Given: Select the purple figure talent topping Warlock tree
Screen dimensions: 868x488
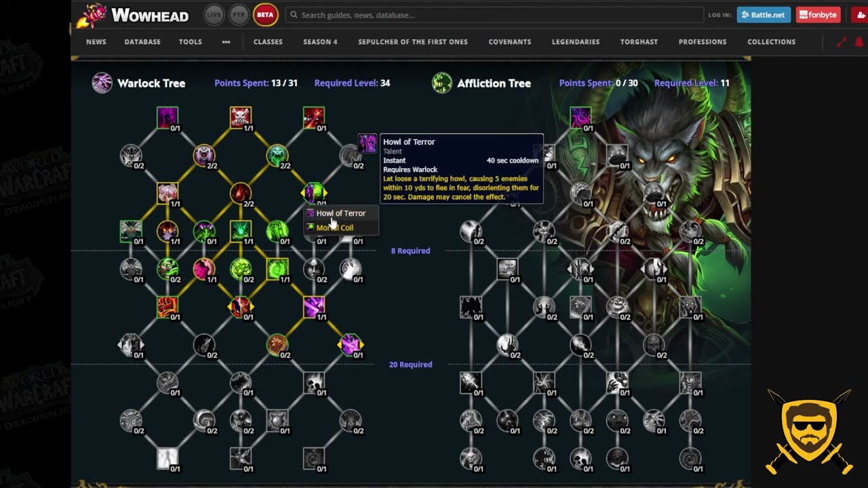Looking at the screenshot, I should (x=167, y=117).
